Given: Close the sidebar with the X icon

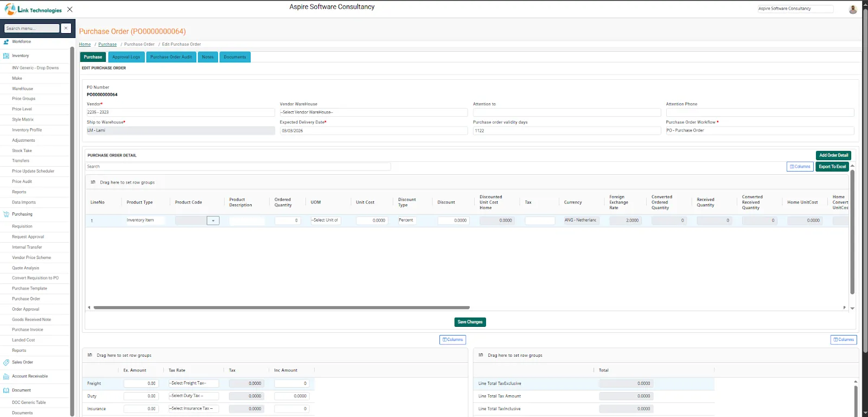Looking at the screenshot, I should coord(70,9).
